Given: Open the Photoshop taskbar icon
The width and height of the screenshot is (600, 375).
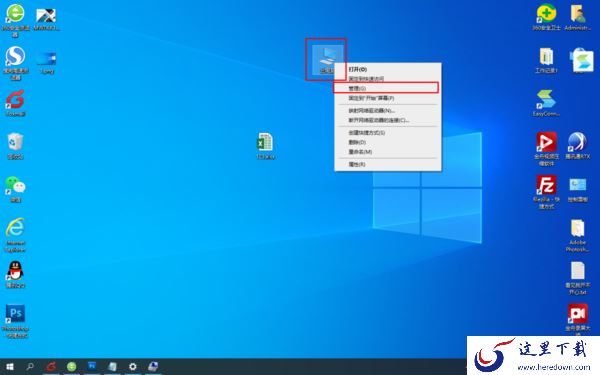Looking at the screenshot, I should point(92,367).
